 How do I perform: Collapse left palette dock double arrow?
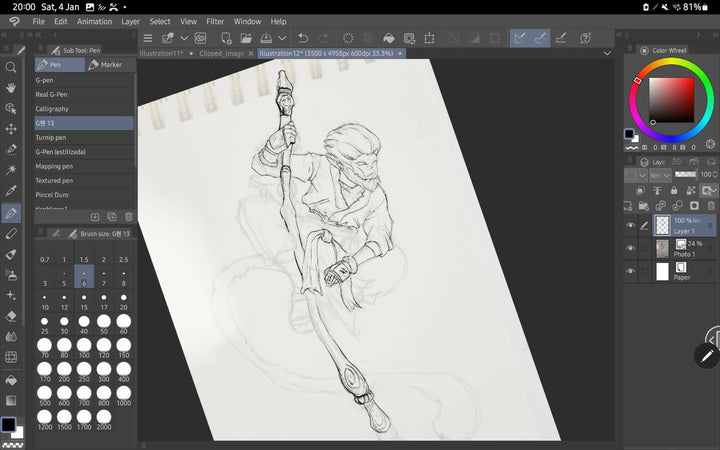(4, 35)
